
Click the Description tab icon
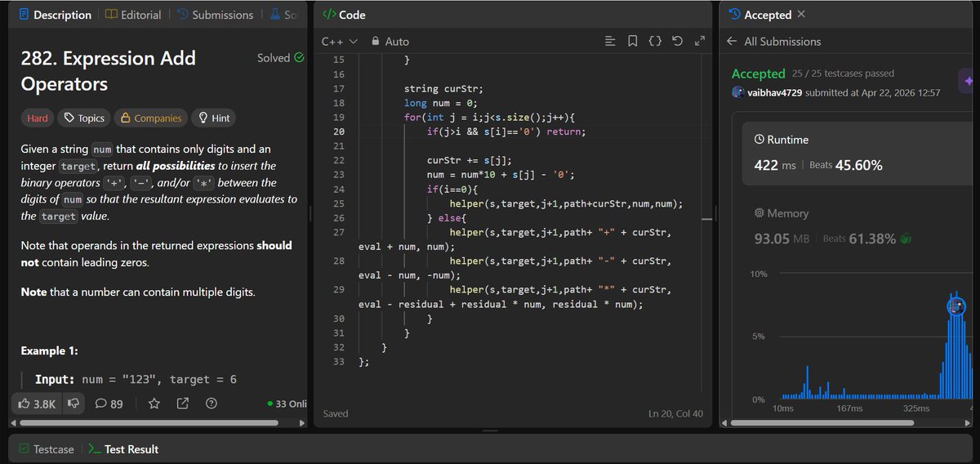click(24, 15)
